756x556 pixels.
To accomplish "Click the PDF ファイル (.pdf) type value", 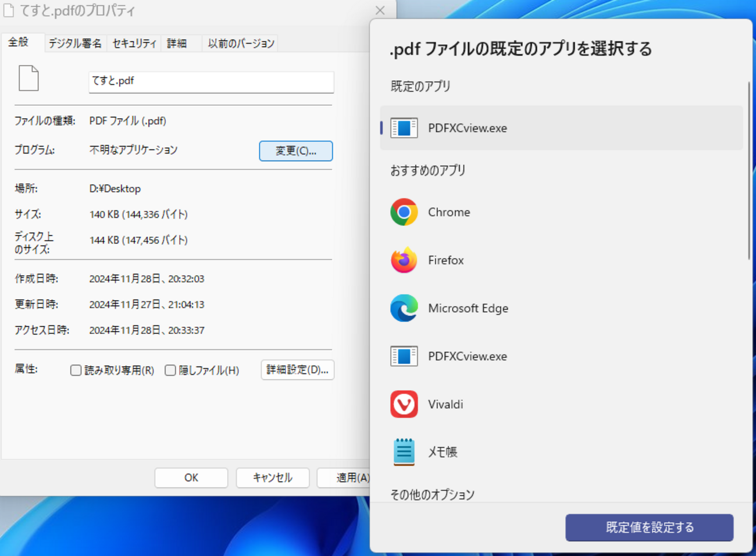I will click(x=128, y=121).
